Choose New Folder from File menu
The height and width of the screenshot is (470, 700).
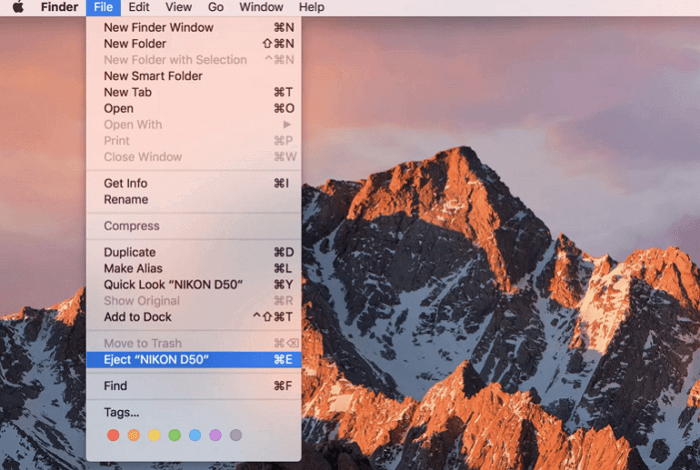(194, 44)
